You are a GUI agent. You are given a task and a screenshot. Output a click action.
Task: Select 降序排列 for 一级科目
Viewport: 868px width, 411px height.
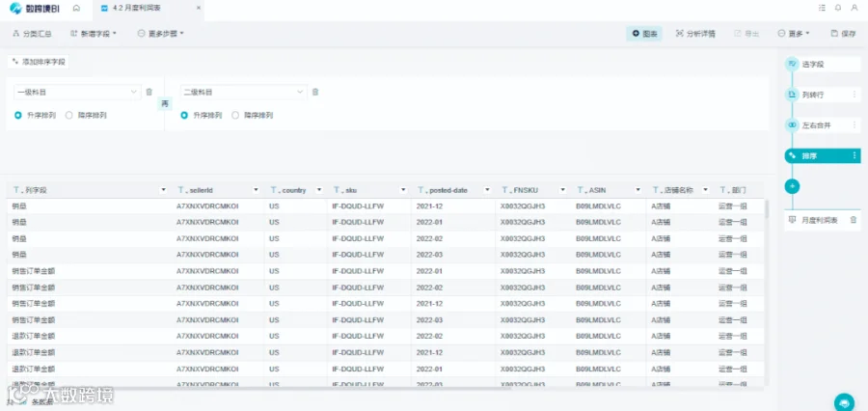coord(87,116)
